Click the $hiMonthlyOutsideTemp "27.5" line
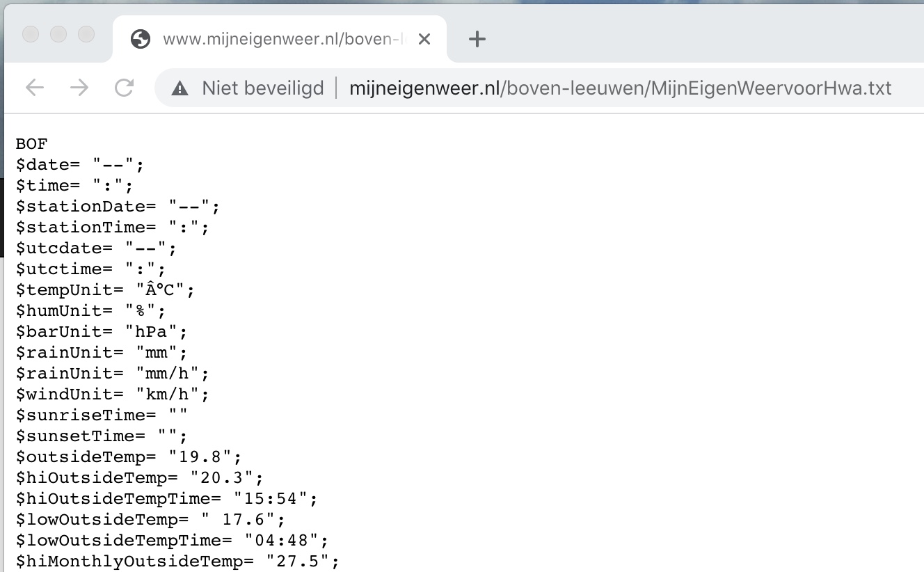Image resolution: width=924 pixels, height=572 pixels. pos(177,562)
